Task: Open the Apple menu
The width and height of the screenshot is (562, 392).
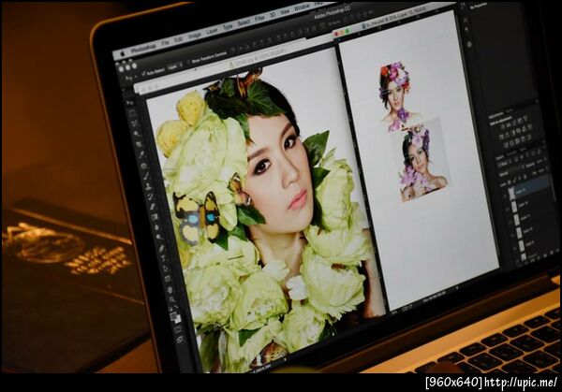Action: (123, 53)
